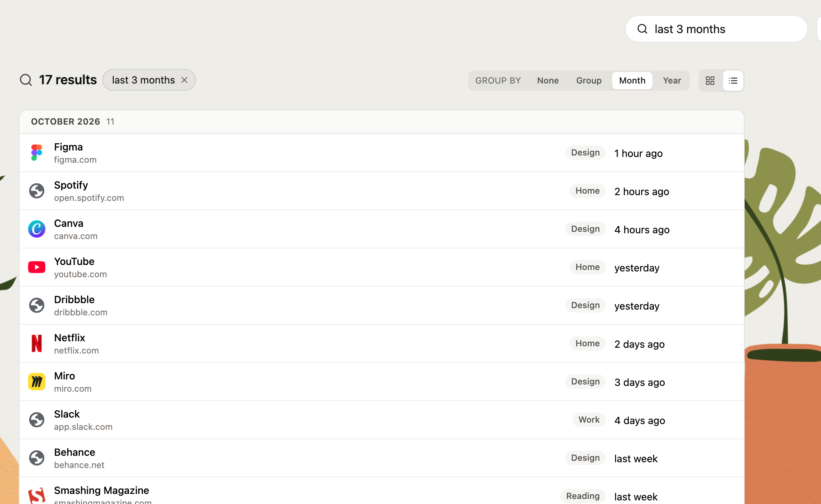Click the YouTube play icon
Screen dimensions: 821x504
(x=37, y=267)
